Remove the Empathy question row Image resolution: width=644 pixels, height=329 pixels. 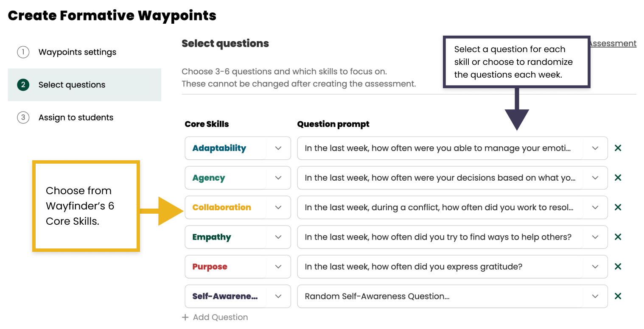pos(618,237)
